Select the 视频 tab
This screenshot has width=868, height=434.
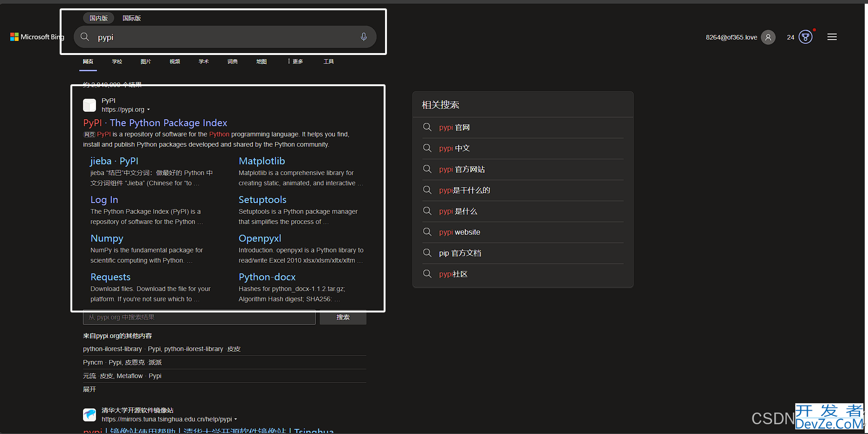coord(175,61)
